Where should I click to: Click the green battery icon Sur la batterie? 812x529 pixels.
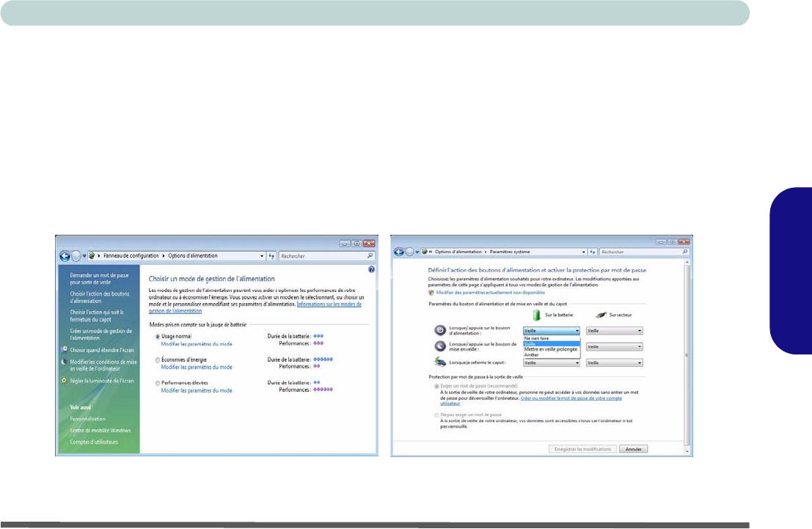[538, 314]
